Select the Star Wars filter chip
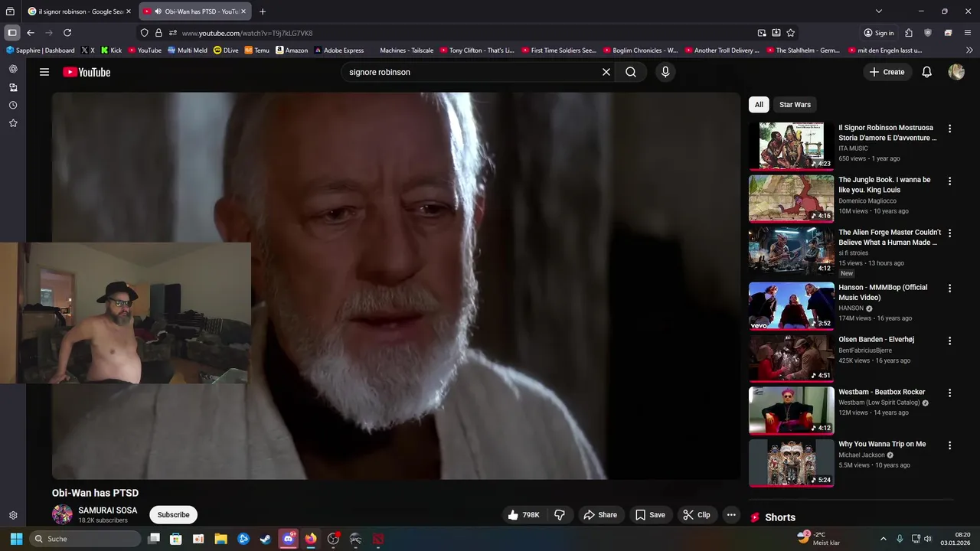The width and height of the screenshot is (980, 551). coord(795,105)
